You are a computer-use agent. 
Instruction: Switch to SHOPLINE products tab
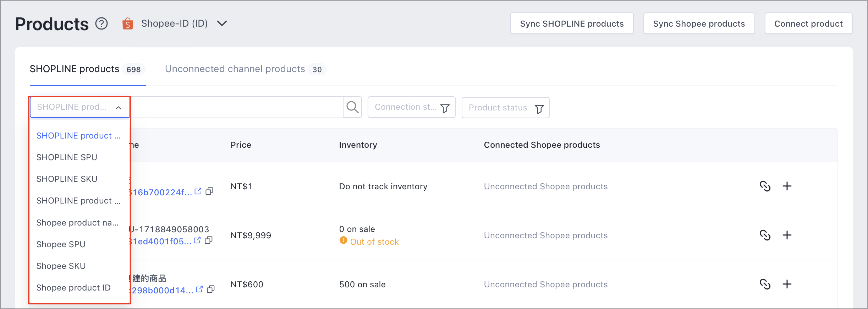click(87, 69)
